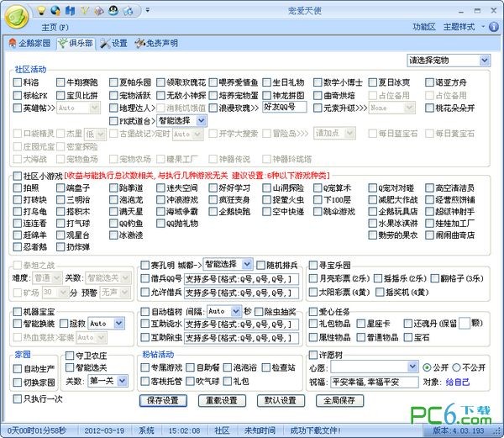The height and width of the screenshot is (438, 504).
Task: Check the 除虫抽奖 checkbox
Action: click(x=259, y=312)
